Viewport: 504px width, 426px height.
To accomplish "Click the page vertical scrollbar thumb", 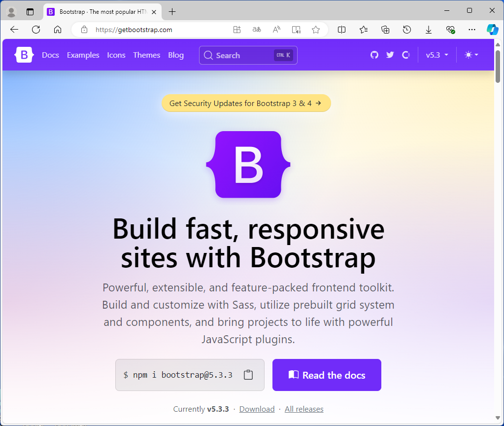I will coord(498,66).
